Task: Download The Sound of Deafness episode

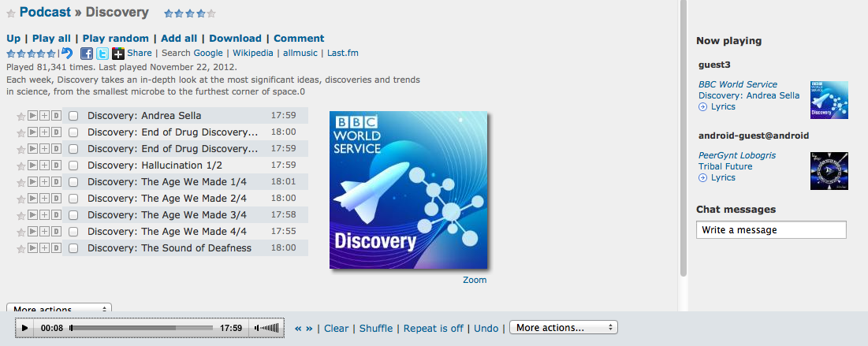Action: (56, 248)
